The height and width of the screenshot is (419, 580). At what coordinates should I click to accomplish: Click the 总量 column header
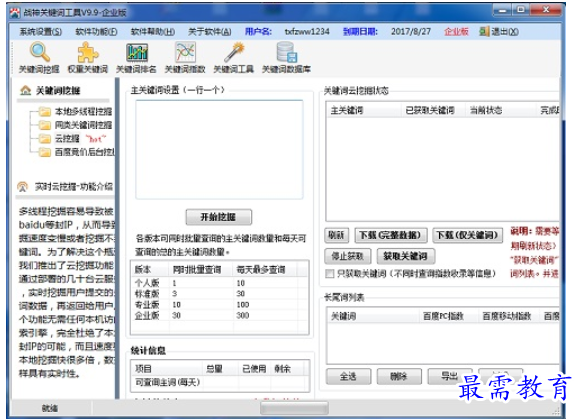click(x=220, y=369)
